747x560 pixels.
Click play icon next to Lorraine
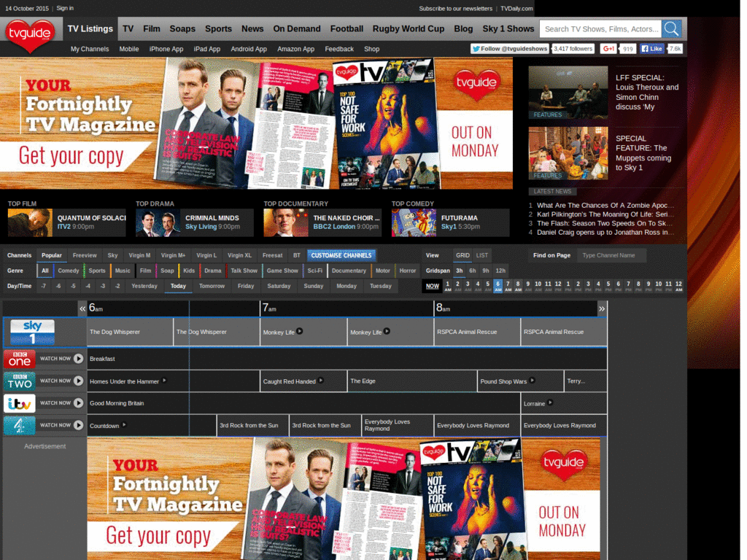tap(550, 402)
